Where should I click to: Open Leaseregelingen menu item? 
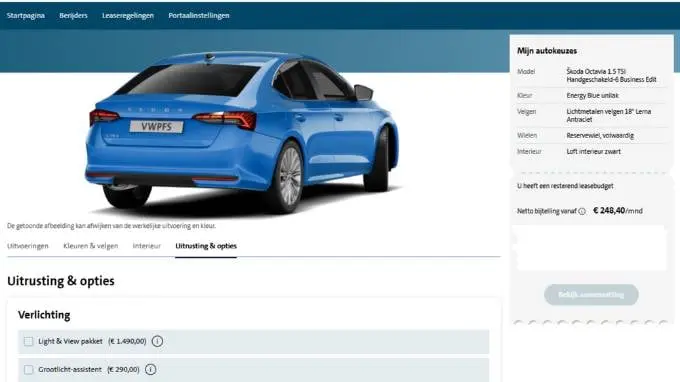click(128, 16)
